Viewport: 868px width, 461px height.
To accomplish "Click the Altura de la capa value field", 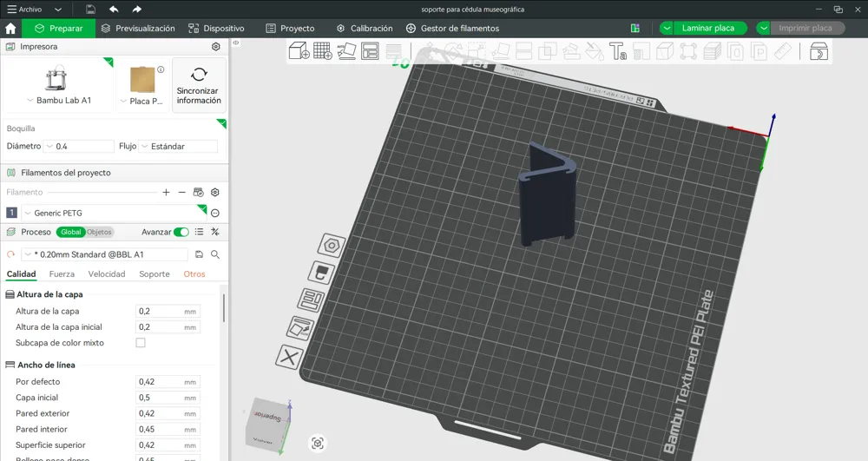I will [x=168, y=312].
